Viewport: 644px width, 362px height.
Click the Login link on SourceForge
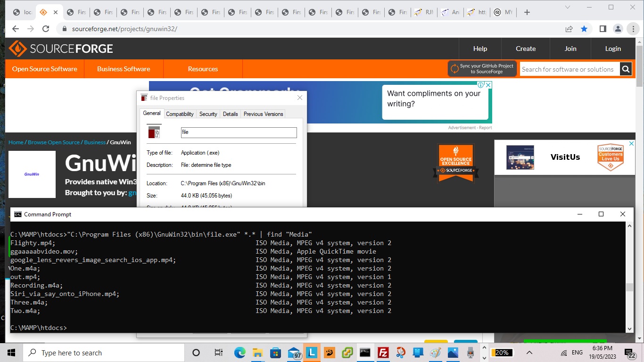click(613, 49)
